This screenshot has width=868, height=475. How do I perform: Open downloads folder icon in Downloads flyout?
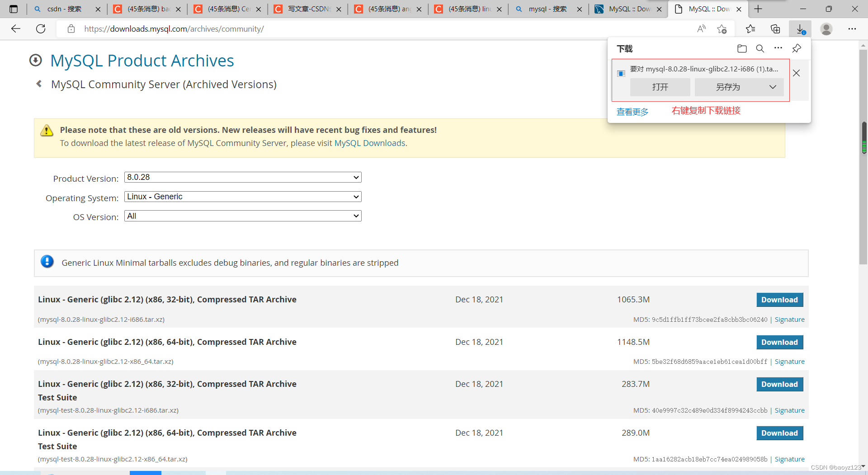(742, 48)
